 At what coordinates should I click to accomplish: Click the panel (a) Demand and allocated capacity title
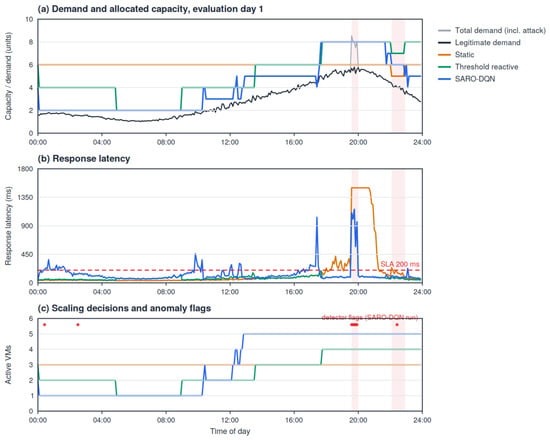150,9
